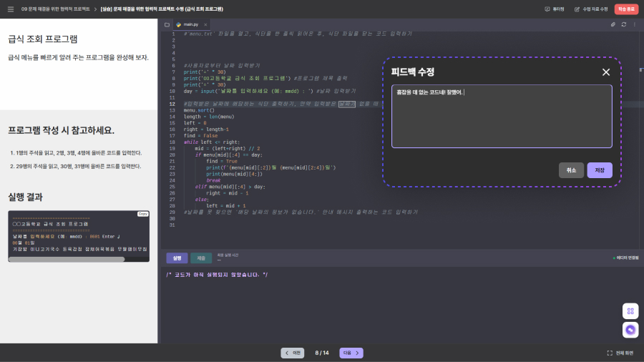Image resolution: width=644 pixels, height=362 pixels.
Task: Click 취소 to cancel feedback editing
Action: (x=571, y=170)
